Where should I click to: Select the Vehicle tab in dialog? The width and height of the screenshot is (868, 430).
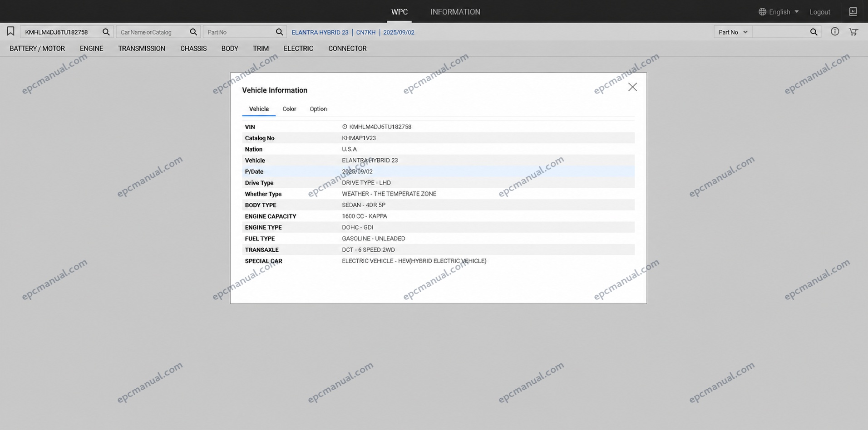(259, 109)
